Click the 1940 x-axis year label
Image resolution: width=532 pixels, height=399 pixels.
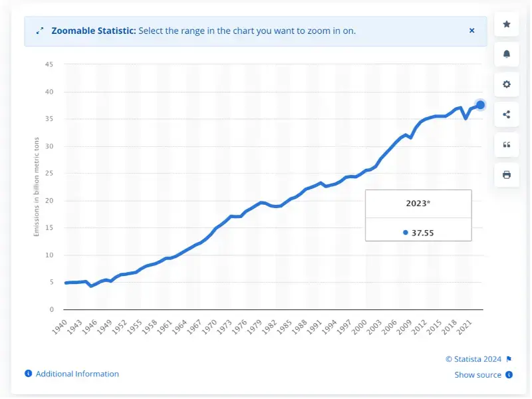pyautogui.click(x=60, y=328)
